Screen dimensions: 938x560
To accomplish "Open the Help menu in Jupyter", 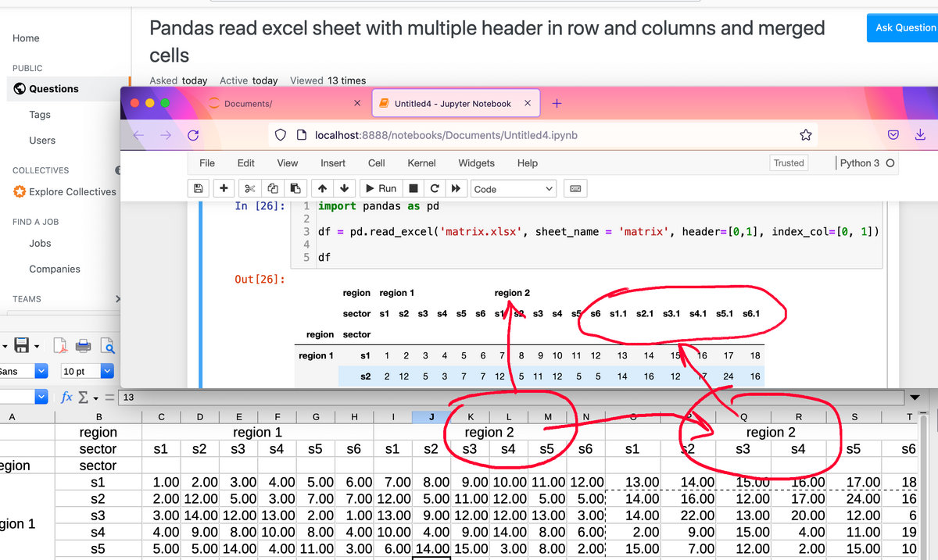I will (528, 163).
